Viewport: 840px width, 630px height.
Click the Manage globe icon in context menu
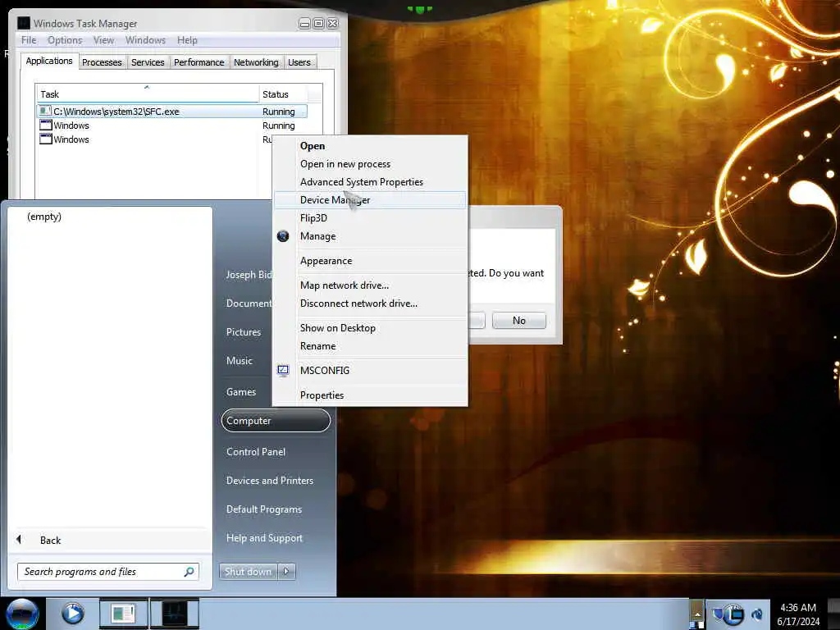[283, 236]
